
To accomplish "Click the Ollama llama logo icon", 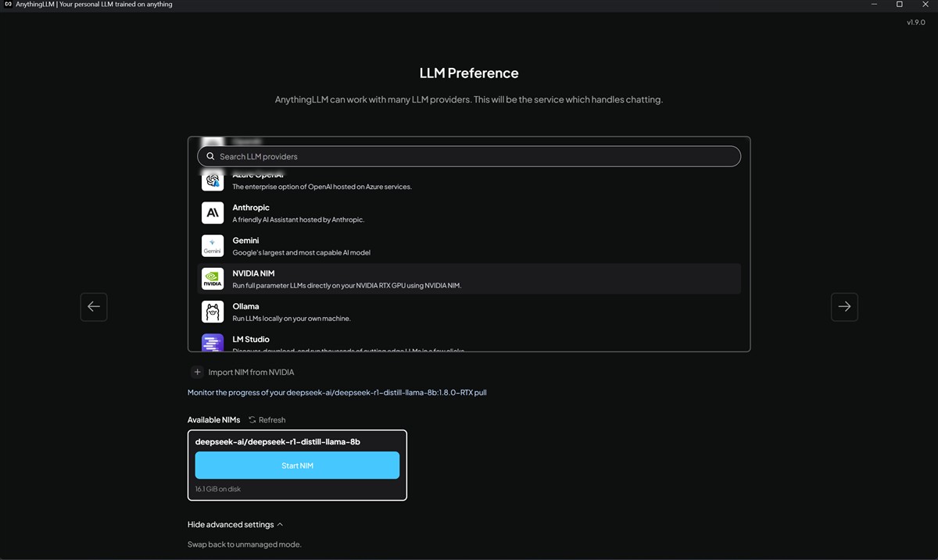I will [213, 312].
